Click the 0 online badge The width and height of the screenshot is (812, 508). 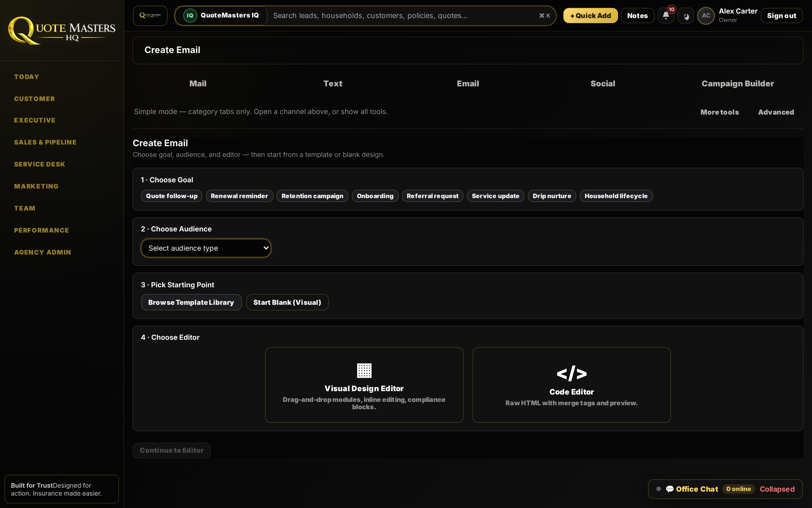coord(738,489)
